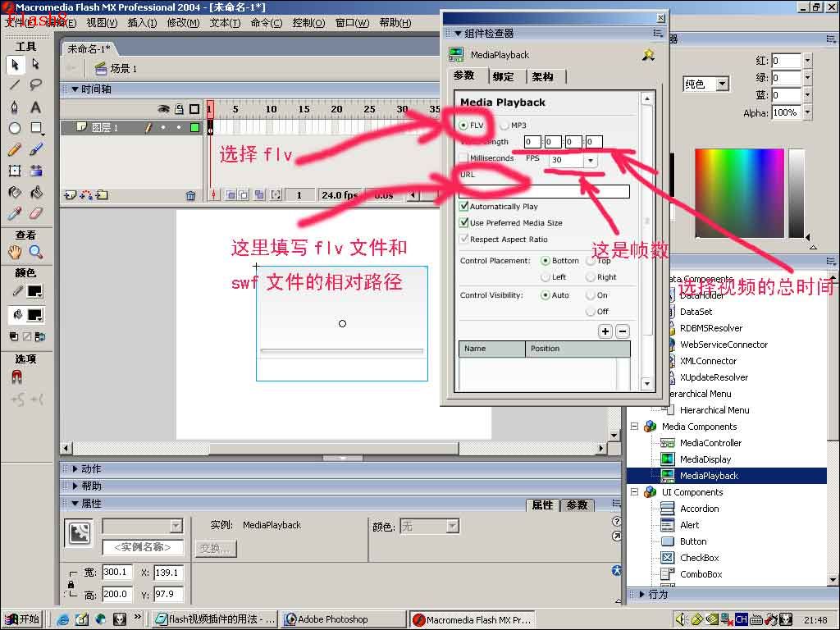Open the 窗口(W) menu

pos(352,22)
